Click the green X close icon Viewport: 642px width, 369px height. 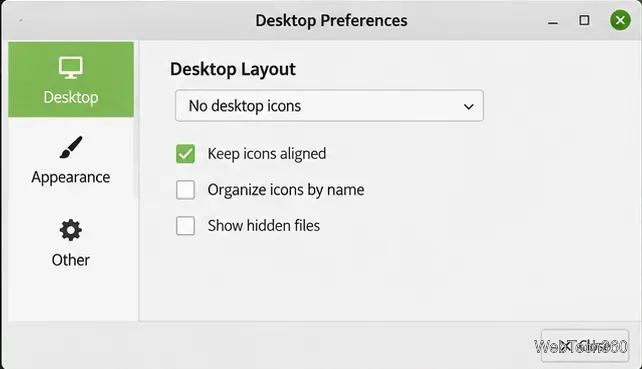[620, 20]
